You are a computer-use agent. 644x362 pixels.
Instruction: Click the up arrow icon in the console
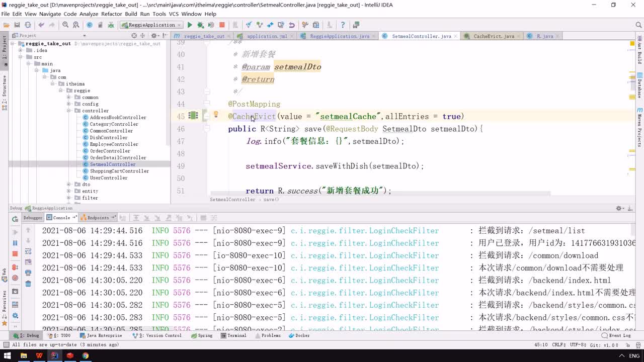point(28,230)
